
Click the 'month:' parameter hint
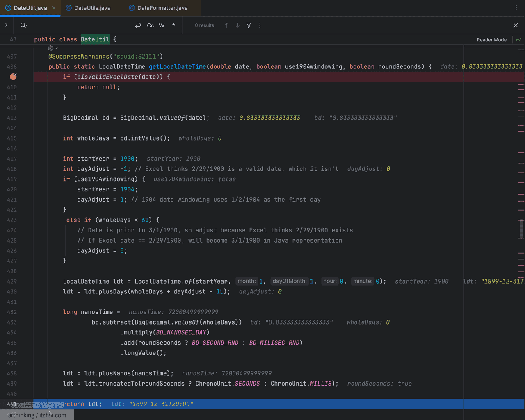247,281
